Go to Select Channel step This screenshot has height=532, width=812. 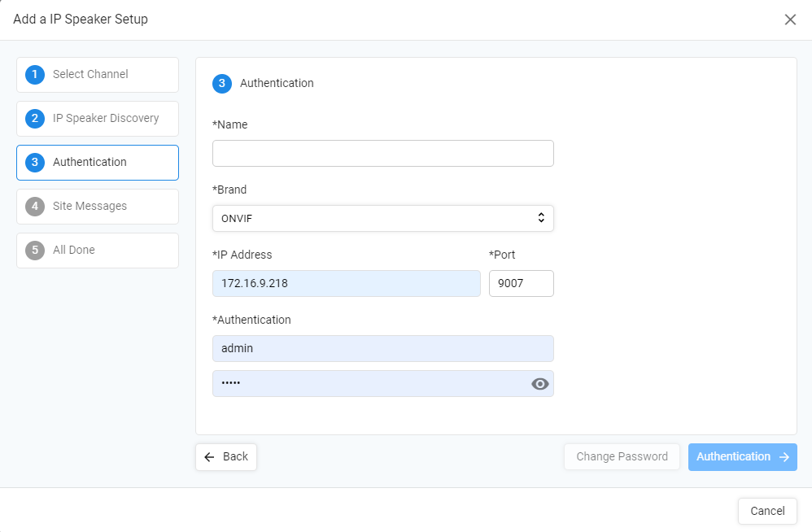point(98,75)
